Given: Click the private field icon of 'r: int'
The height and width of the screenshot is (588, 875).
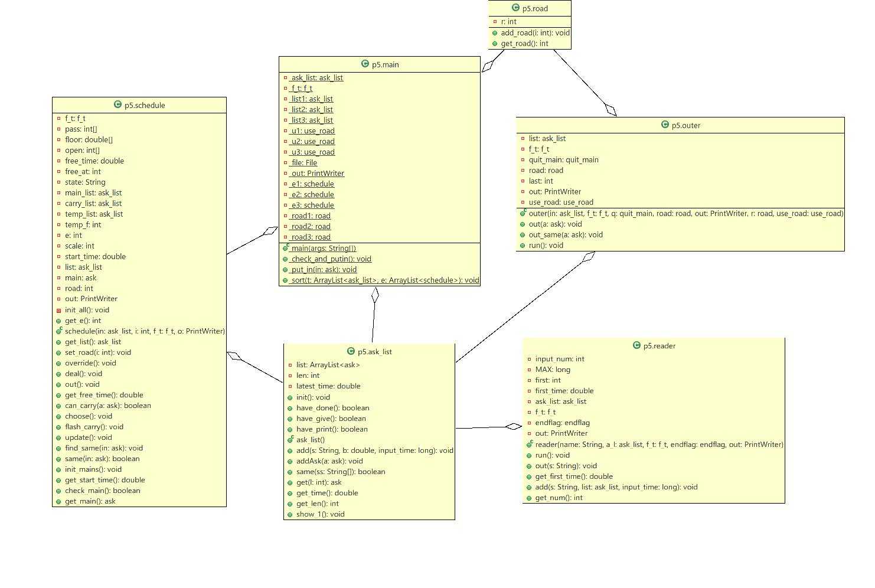Looking at the screenshot, I should click(495, 22).
